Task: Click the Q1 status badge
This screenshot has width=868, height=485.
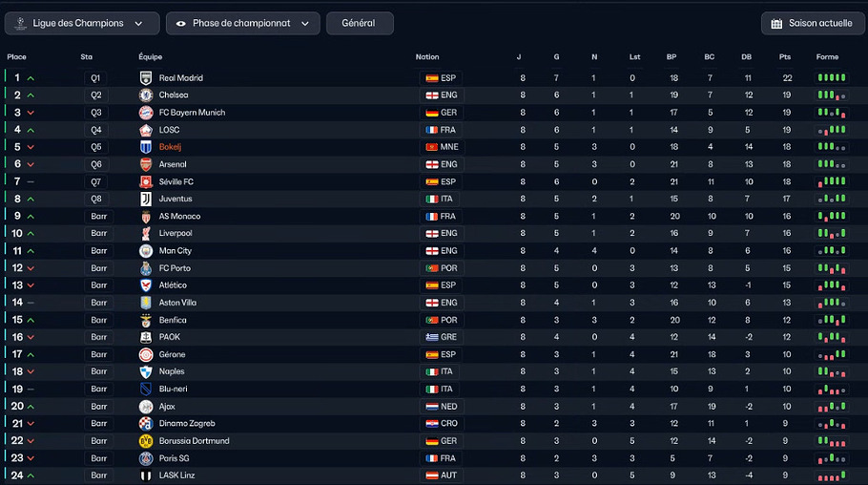Action: [95, 78]
